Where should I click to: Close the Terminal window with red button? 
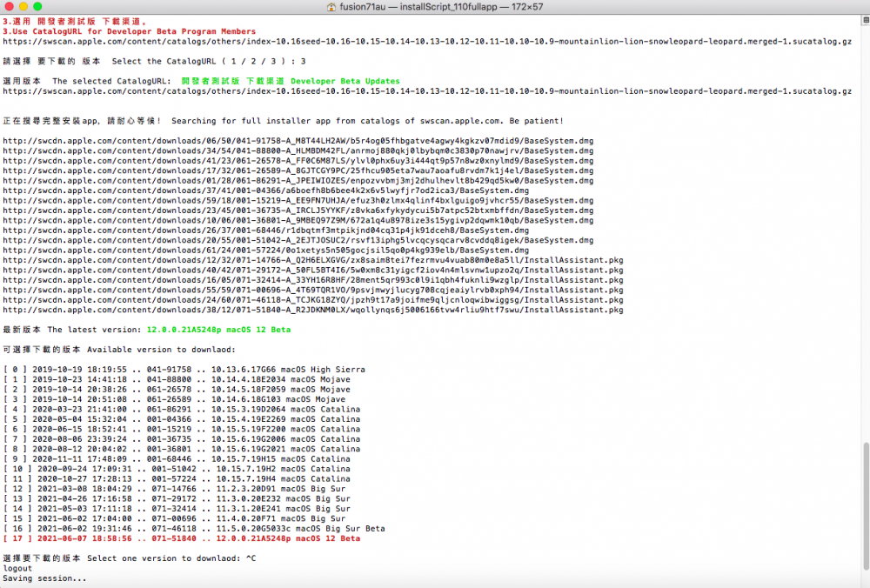click(x=9, y=7)
